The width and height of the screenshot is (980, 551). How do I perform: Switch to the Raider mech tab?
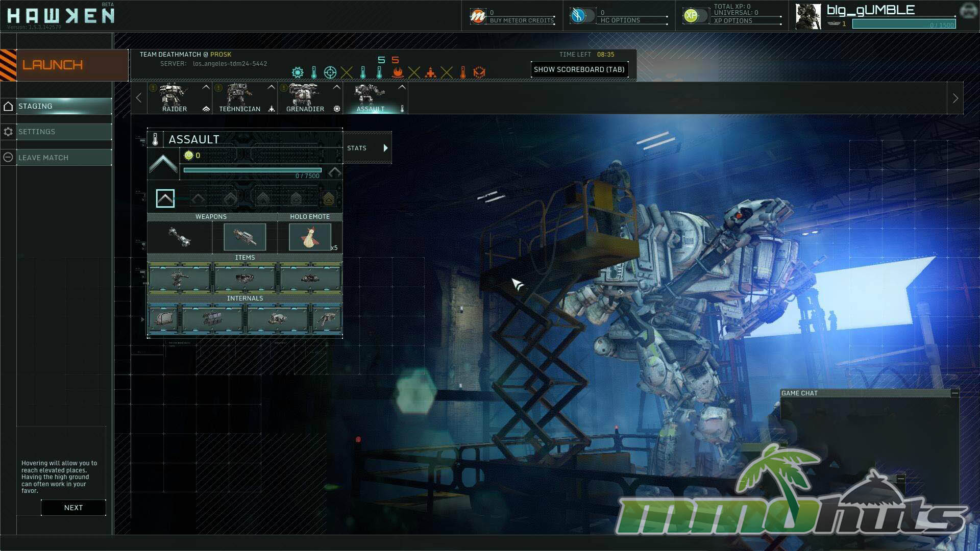pos(175,98)
